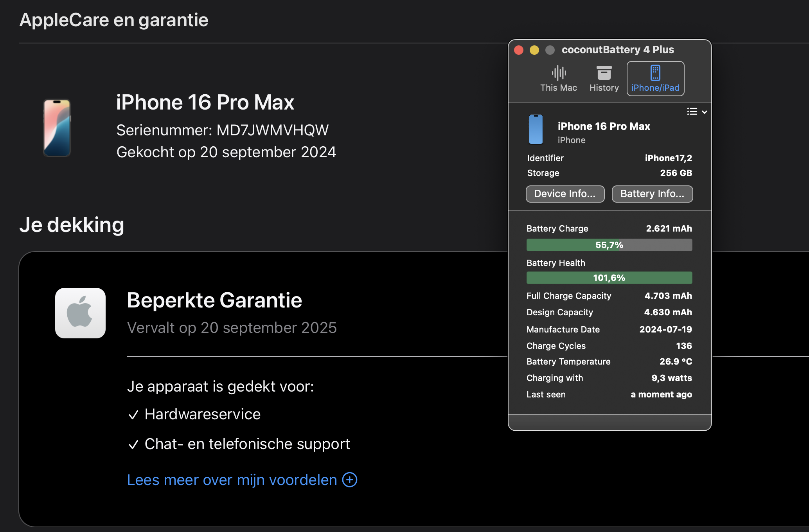Open the History tab
The image size is (809, 532).
click(604, 79)
